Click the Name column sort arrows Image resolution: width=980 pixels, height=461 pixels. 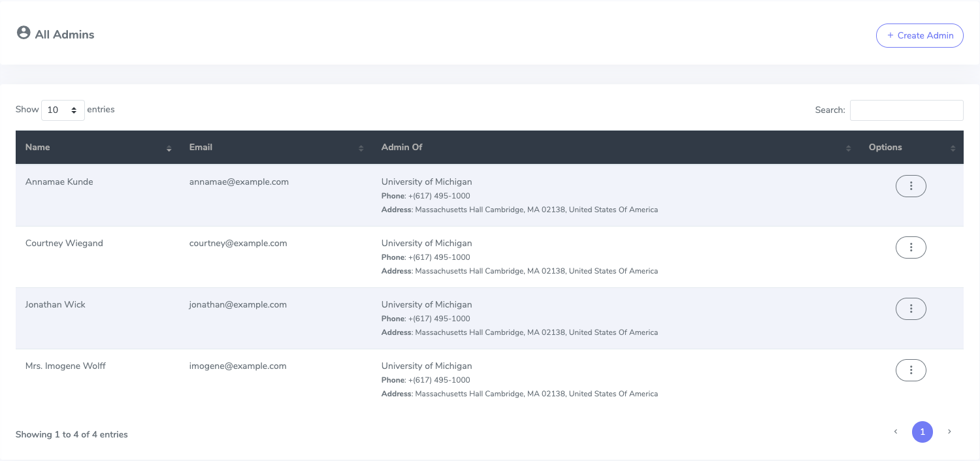[169, 148]
